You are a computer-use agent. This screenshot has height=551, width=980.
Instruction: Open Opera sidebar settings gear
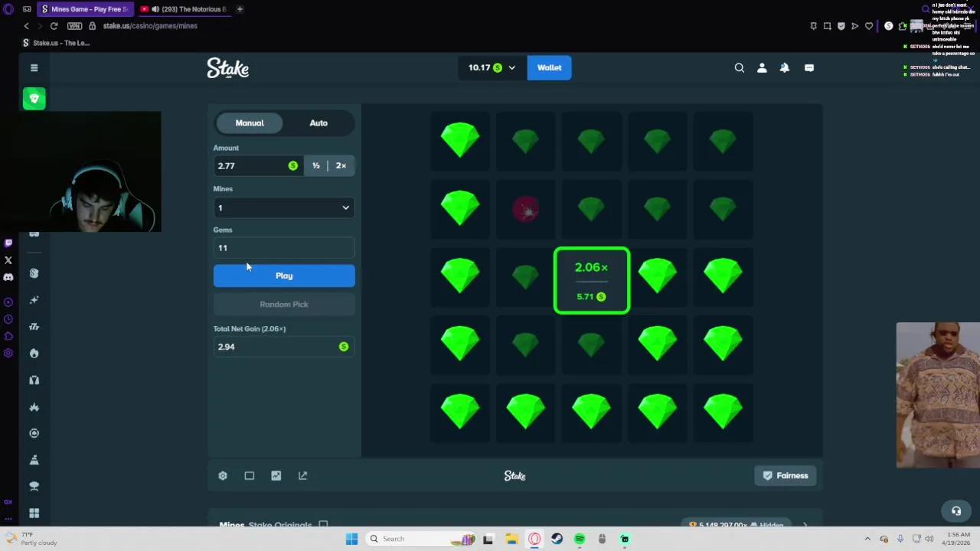(x=8, y=353)
